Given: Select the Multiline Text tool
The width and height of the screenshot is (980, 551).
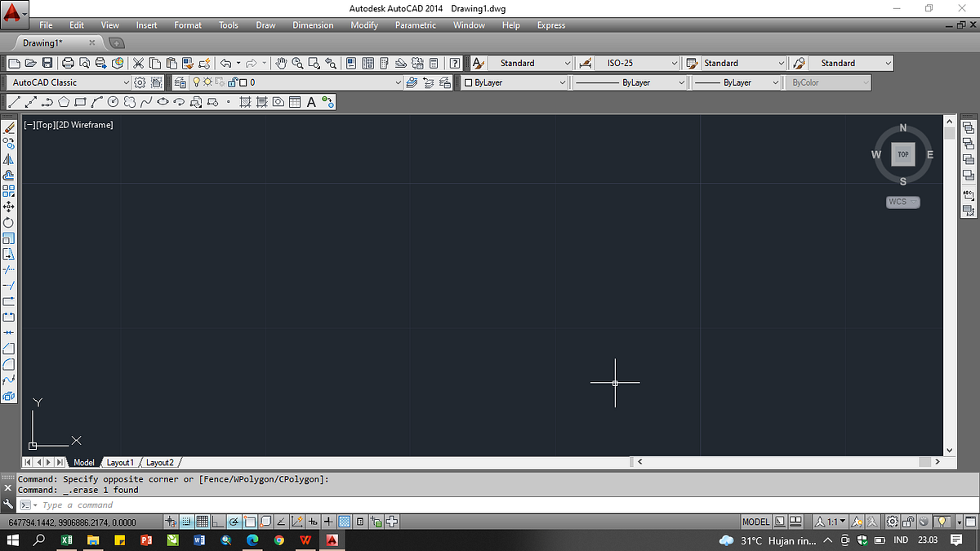Looking at the screenshot, I should pos(311,101).
